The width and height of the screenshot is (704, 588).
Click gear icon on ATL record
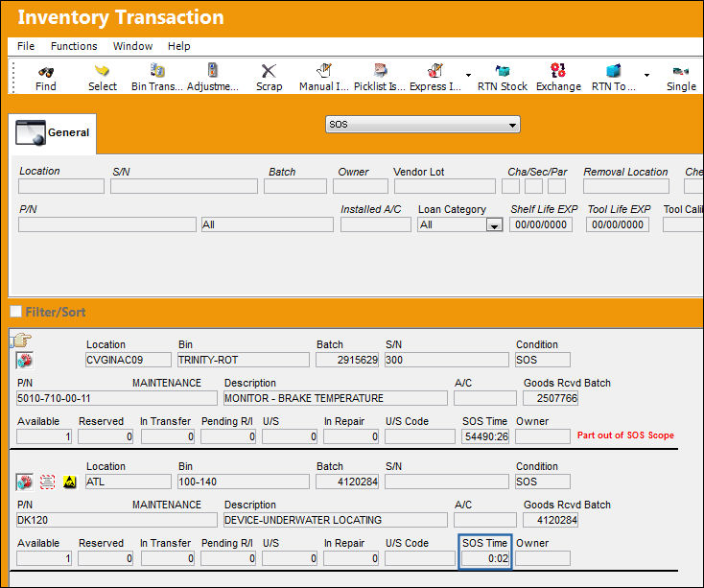(25, 482)
